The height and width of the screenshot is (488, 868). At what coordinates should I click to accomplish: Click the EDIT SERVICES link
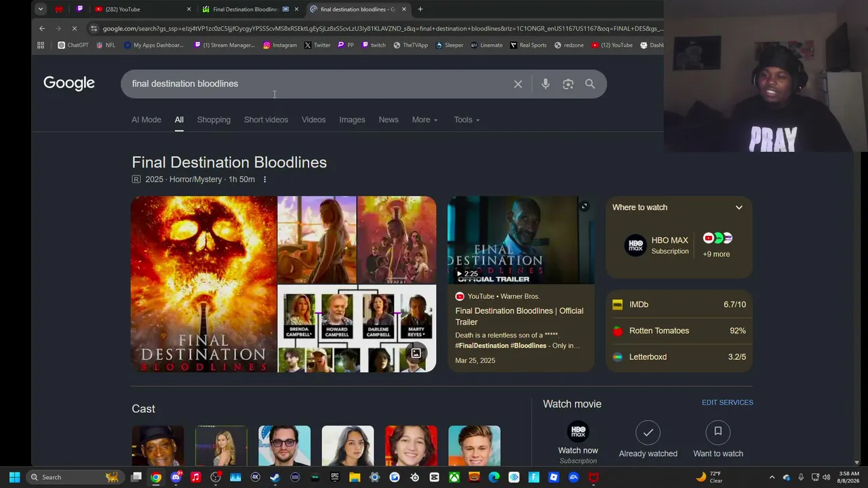coord(728,403)
